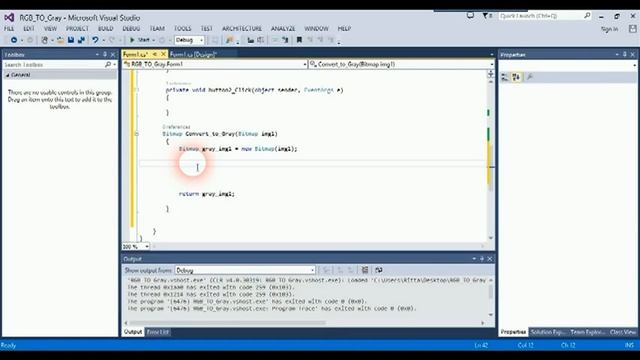The image size is (640, 360).
Task: Collapse the General group in Toolbox
Action: pyautogui.click(x=8, y=75)
